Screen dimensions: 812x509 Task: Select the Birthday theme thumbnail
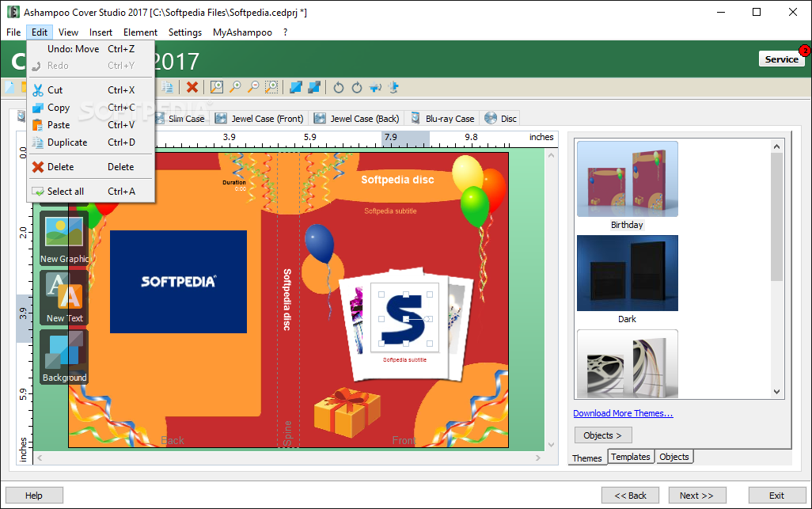tap(627, 179)
